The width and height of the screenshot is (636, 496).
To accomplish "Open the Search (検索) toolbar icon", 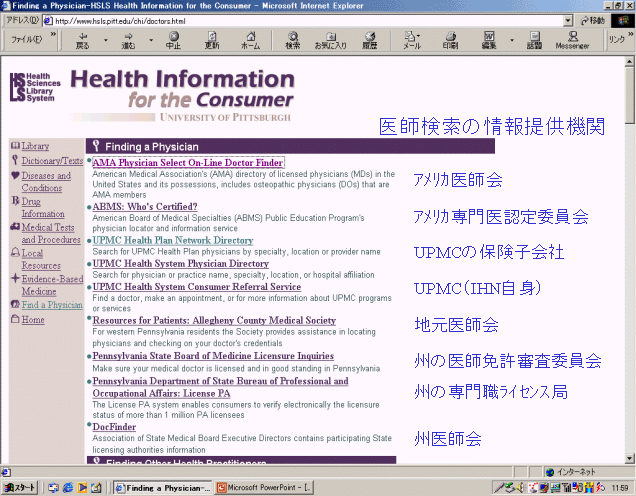I will tap(292, 40).
